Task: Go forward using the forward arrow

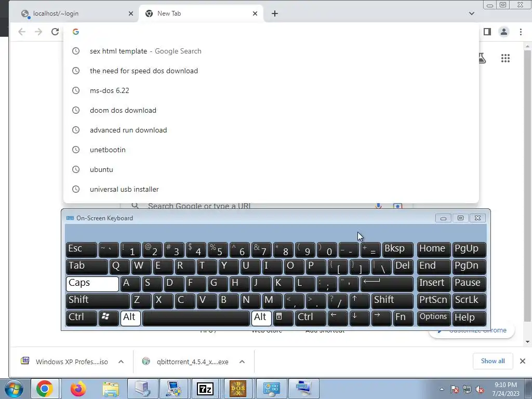Action: pos(38,32)
